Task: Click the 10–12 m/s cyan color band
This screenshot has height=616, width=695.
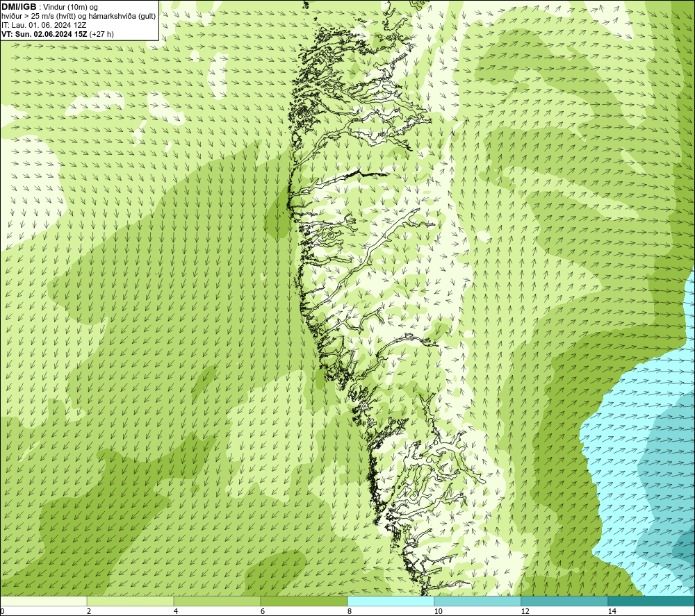Action: coord(478,601)
